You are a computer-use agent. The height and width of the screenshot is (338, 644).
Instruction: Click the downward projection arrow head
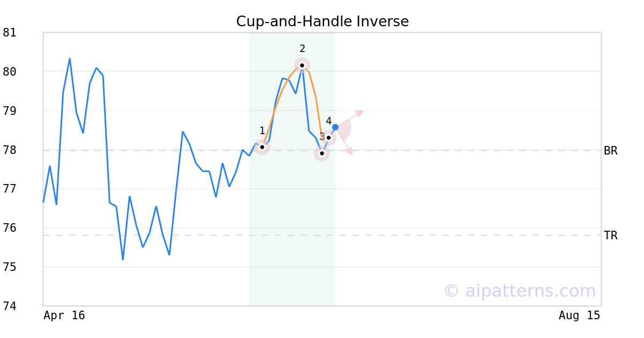coord(349,151)
